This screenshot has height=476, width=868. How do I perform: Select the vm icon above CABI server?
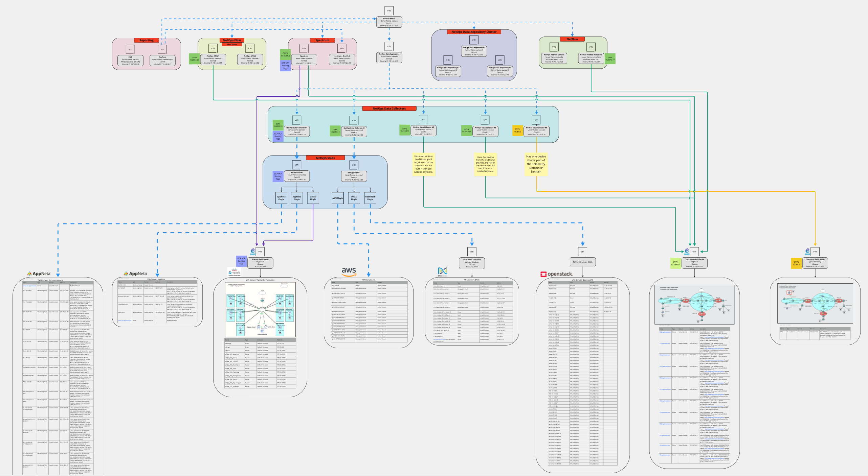click(x=130, y=49)
